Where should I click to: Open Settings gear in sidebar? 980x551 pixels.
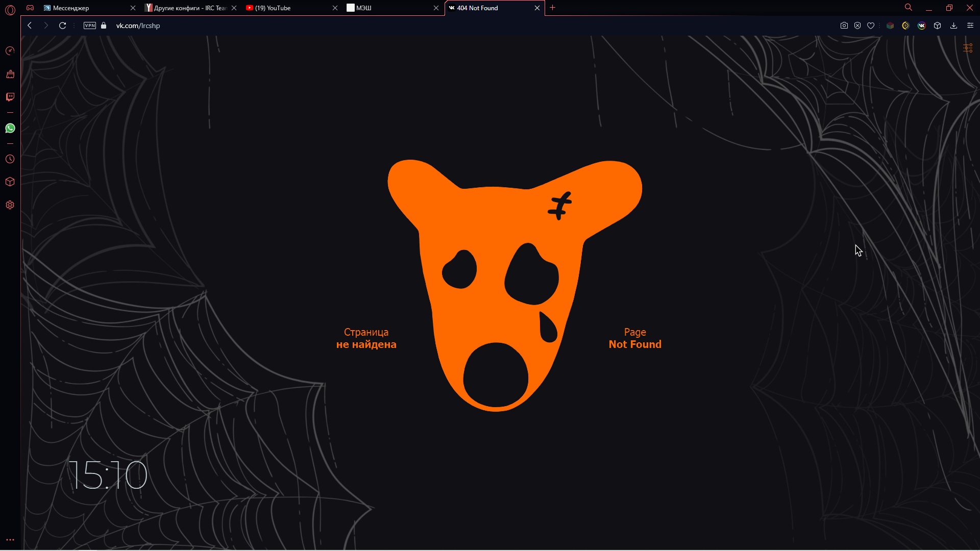[10, 205]
